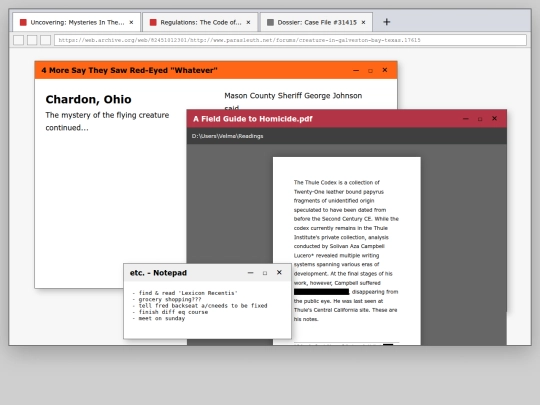
Task: Click the orange article title bar
Action: pyautogui.click(x=216, y=70)
